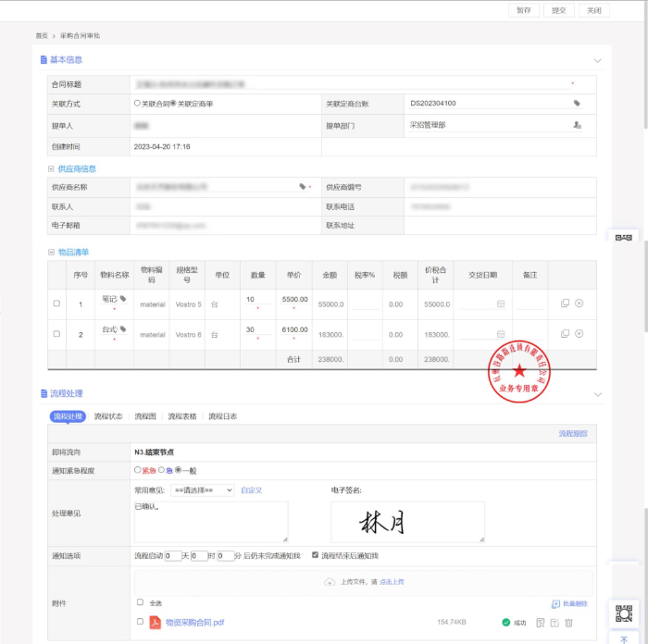Switch to the 流程图 tab
Image resolution: width=648 pixels, height=644 pixels.
click(144, 416)
